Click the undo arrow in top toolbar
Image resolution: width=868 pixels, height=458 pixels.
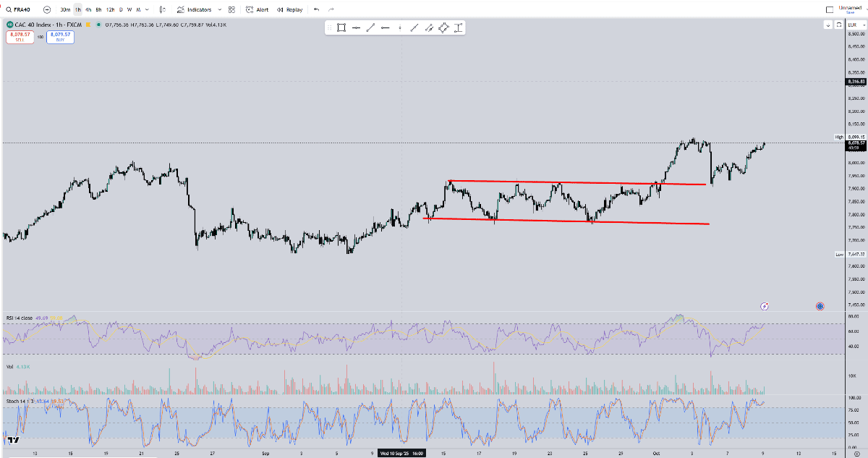[x=316, y=9]
